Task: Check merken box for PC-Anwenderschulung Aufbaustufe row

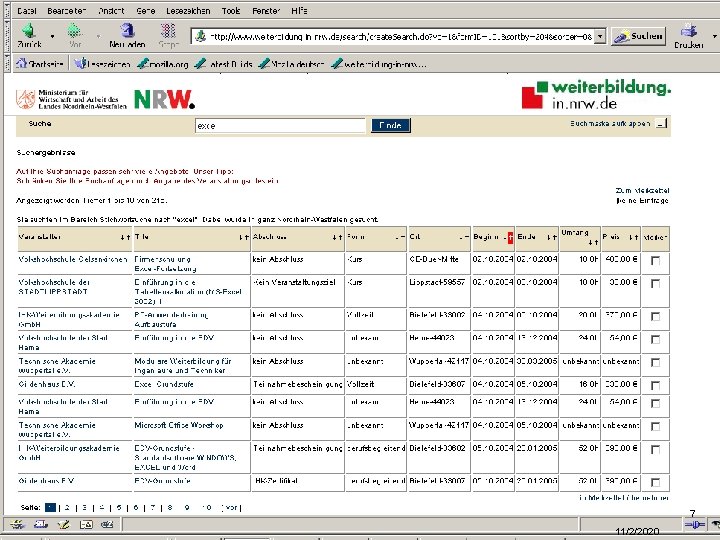Action: [x=655, y=316]
